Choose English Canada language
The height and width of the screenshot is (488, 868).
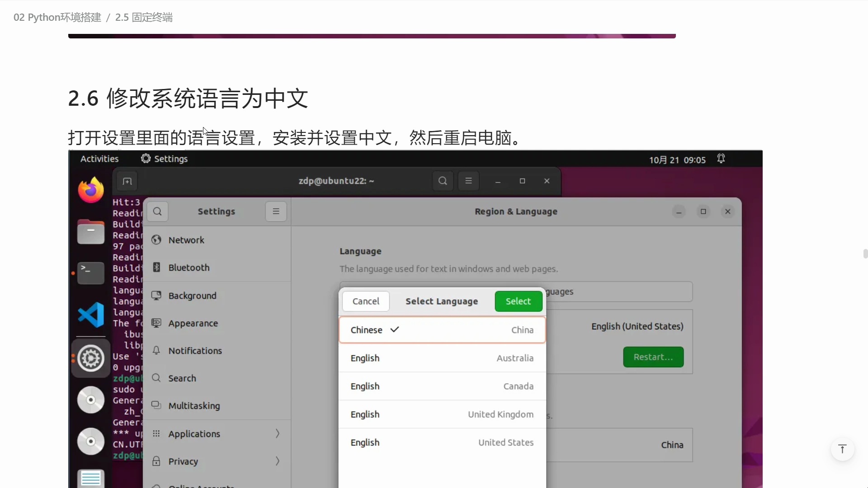point(442,386)
